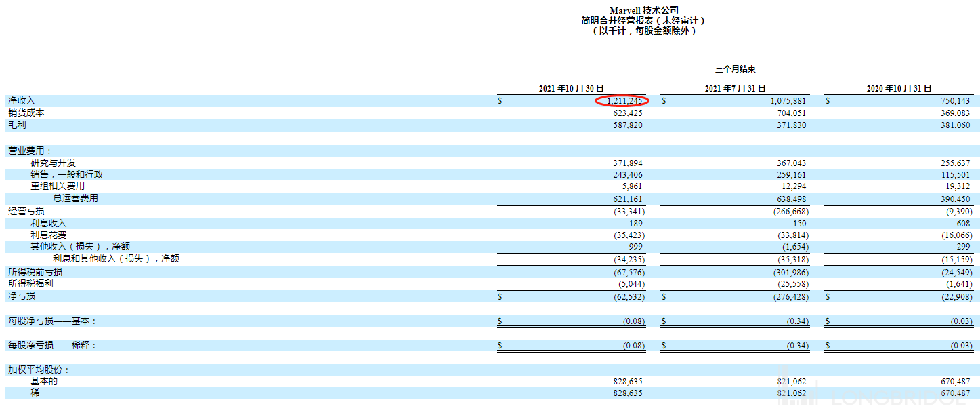Viewport: 980px width, 419px height.
Task: Click the value 243,406 for selling expenses
Action: pyautogui.click(x=626, y=175)
